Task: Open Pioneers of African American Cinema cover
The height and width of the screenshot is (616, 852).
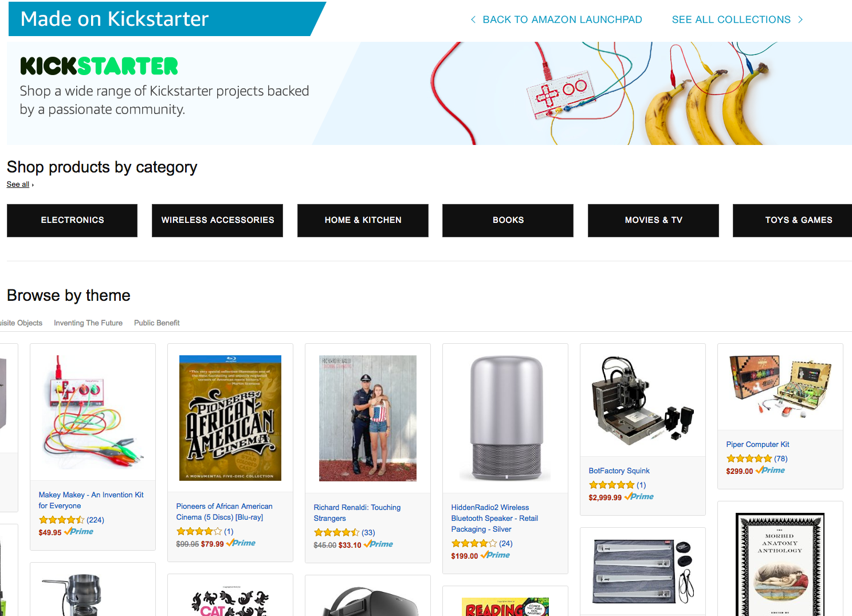Action: click(x=230, y=418)
